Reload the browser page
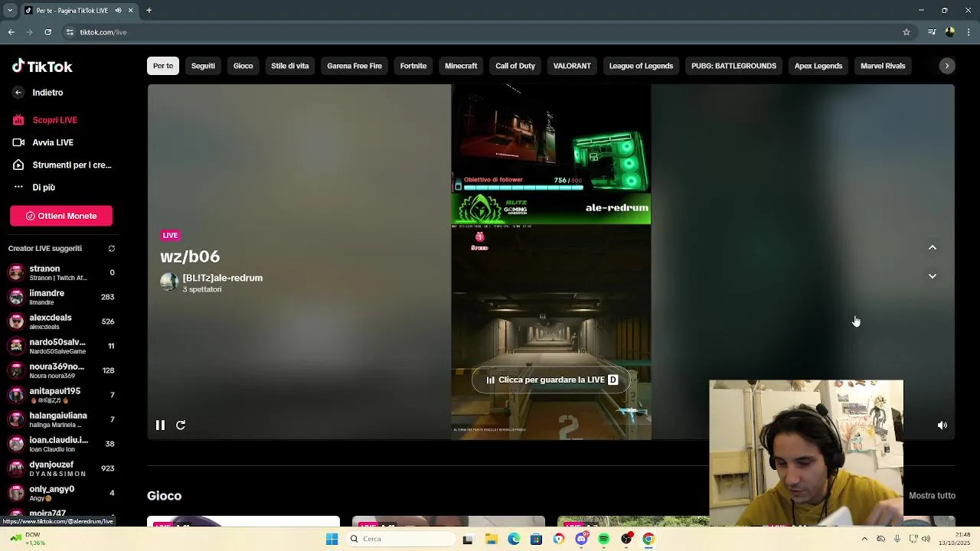The height and width of the screenshot is (551, 980). (47, 32)
